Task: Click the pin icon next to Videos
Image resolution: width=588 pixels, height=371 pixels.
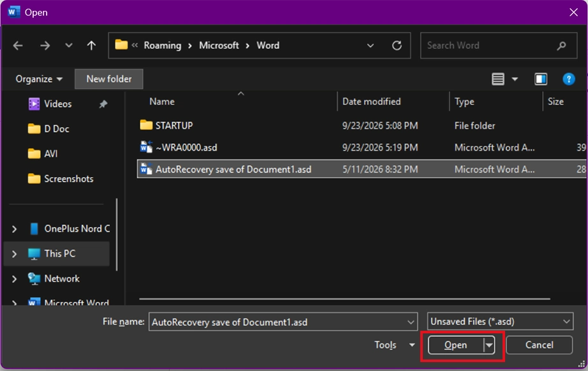Action: point(103,104)
